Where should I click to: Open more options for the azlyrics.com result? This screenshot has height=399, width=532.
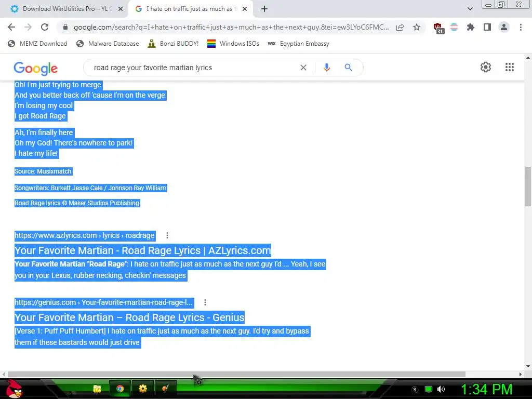[167, 235]
